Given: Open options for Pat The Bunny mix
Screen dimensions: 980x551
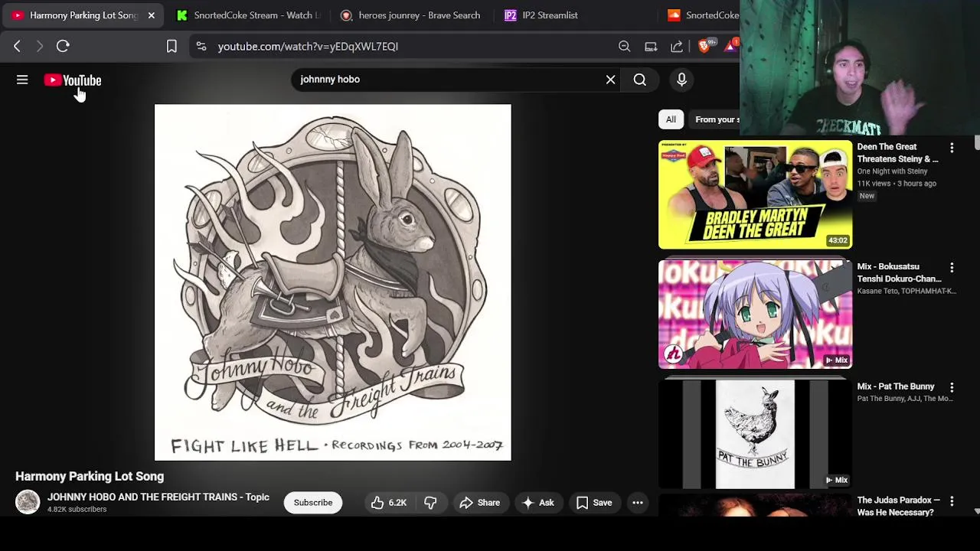Looking at the screenshot, I should 952,387.
